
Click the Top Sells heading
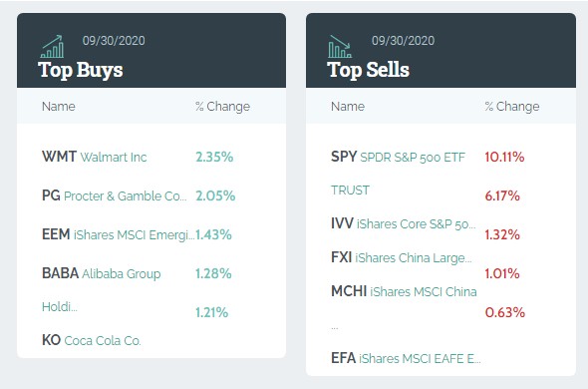tap(368, 70)
